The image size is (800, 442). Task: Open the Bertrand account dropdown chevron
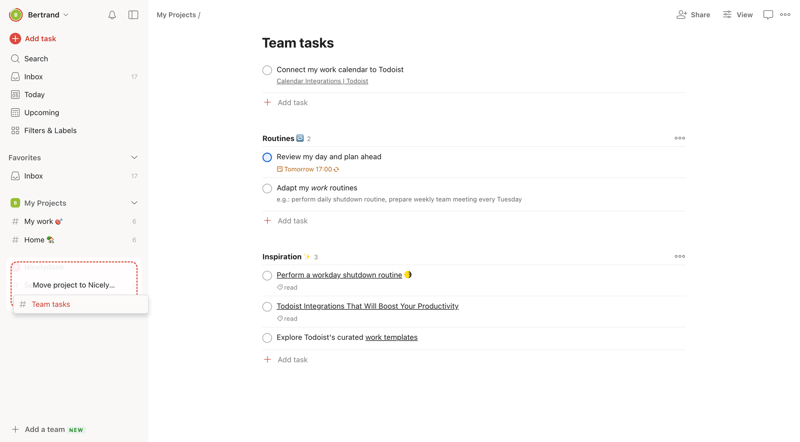pos(66,15)
